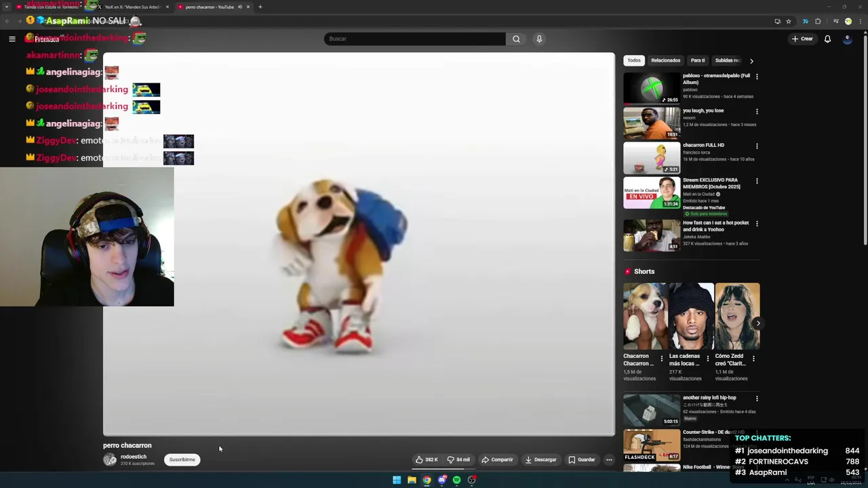
Task: Open options for 'you laugh, you lose' video
Action: [x=757, y=111]
